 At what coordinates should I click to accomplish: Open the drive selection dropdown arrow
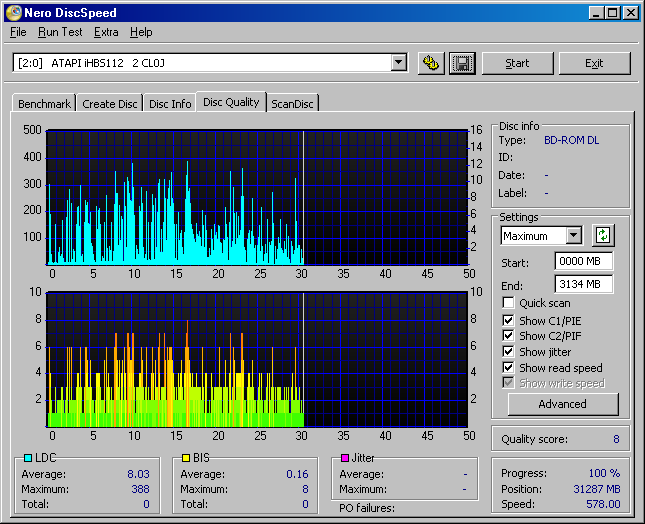(398, 63)
